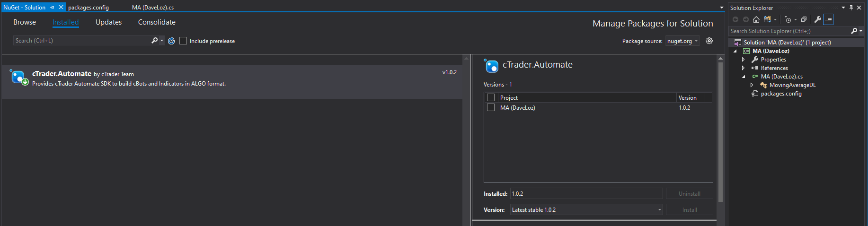Expand the Properties node
The height and width of the screenshot is (226, 868).
[744, 60]
